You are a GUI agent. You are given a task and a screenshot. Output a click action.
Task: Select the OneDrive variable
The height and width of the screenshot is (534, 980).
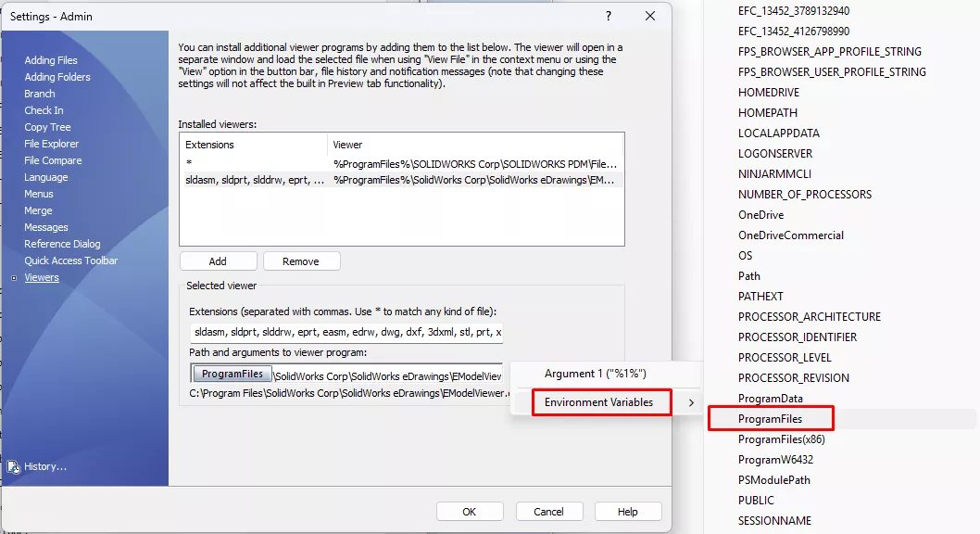(x=760, y=215)
